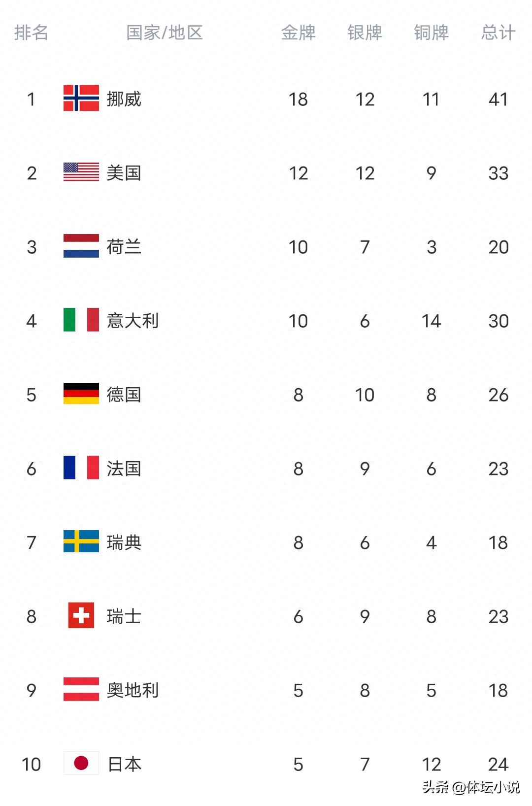Click the 头条 @体坛小说 watermark
This screenshot has width=532, height=806.
coord(470,787)
